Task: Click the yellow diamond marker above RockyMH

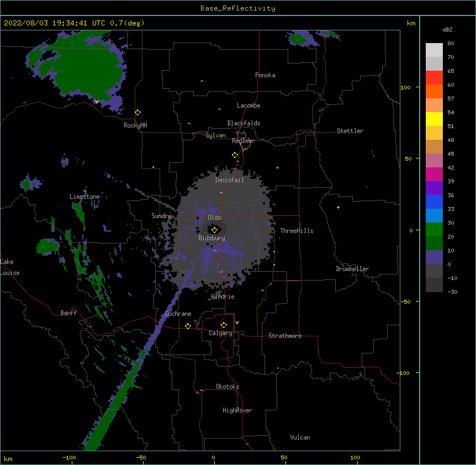Action: 138,113
